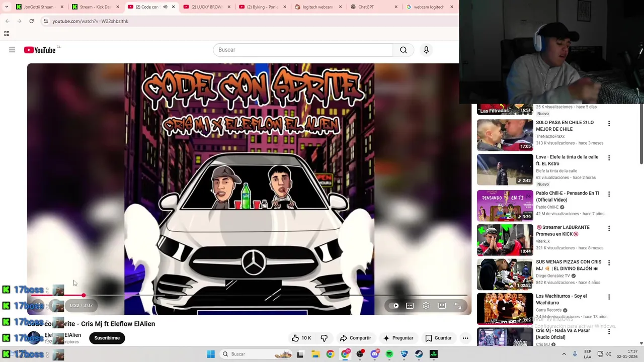This screenshot has width=644, height=362.
Task: Switch to Byking - Ponle tab
Action: pyautogui.click(x=262, y=7)
